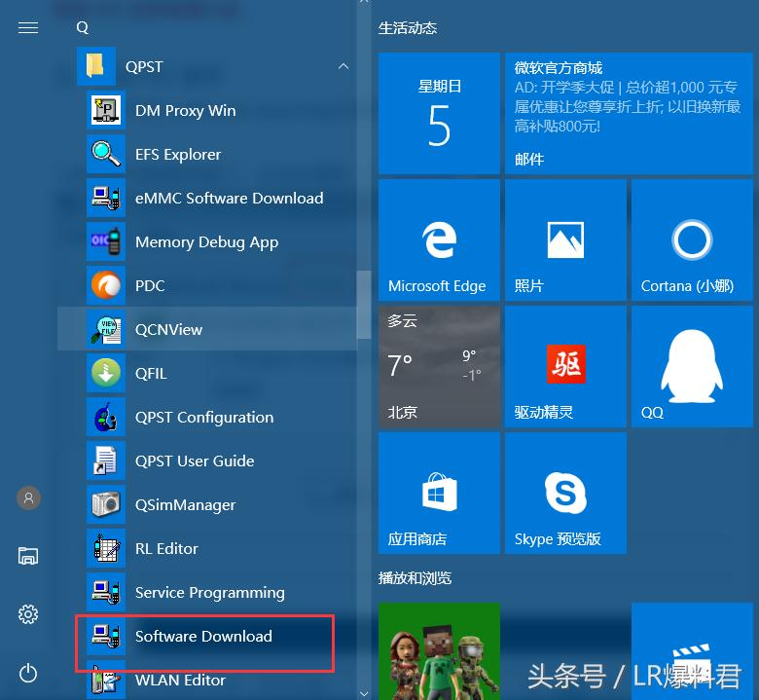Select Software Download in the app list
The image size is (759, 700).
click(x=203, y=636)
